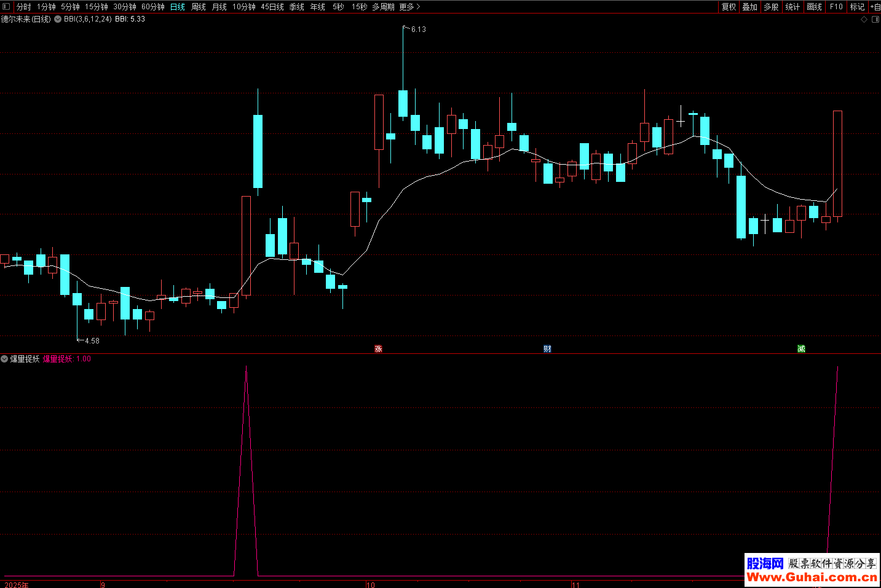
Task: Switch to the 周线 weekly period tab
Action: click(x=199, y=7)
